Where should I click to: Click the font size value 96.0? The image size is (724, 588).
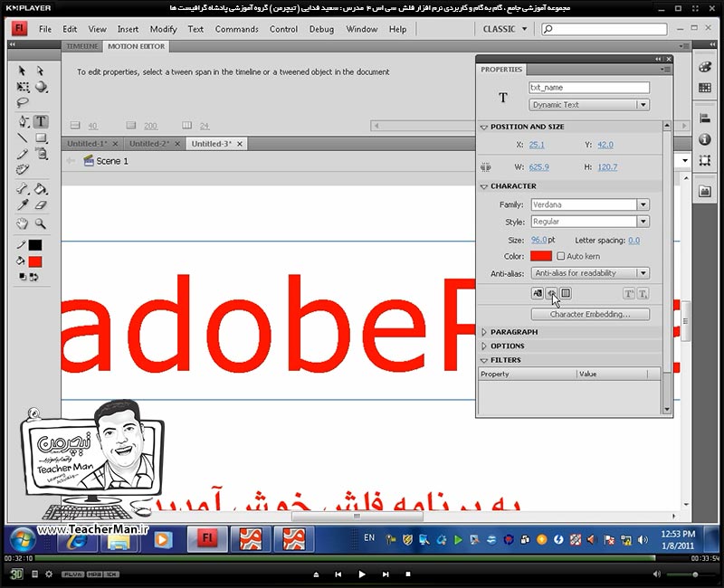(x=538, y=240)
